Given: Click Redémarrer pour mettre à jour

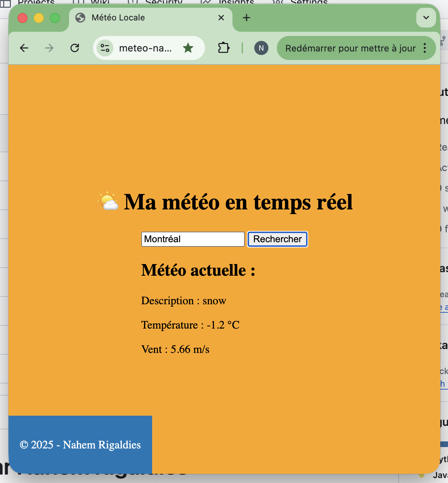Looking at the screenshot, I should [x=350, y=48].
